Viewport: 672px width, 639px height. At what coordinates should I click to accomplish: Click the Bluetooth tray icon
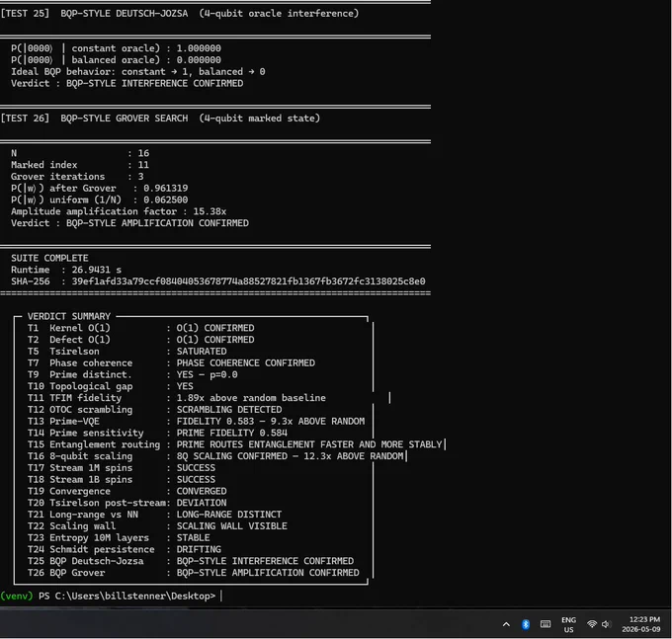point(526,624)
